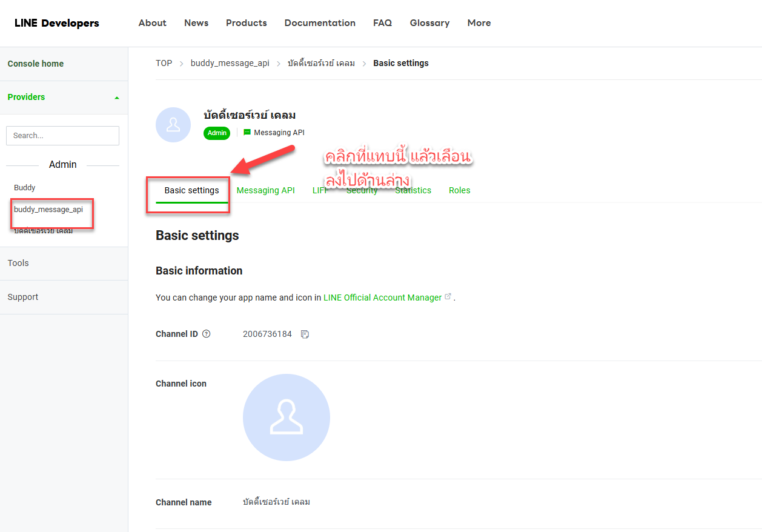Screen dimensions: 762x532
Task: Open the More menu
Action: click(479, 23)
